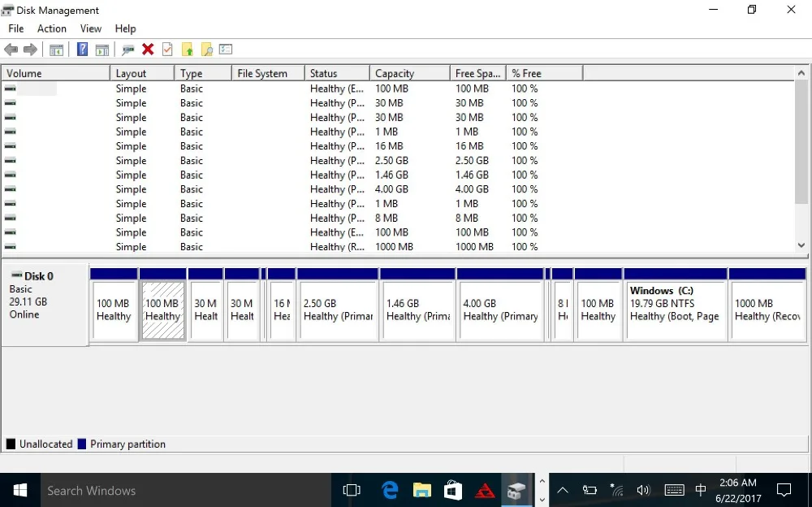Select the 4.00 GB partition block on Disk 0

pos(500,305)
